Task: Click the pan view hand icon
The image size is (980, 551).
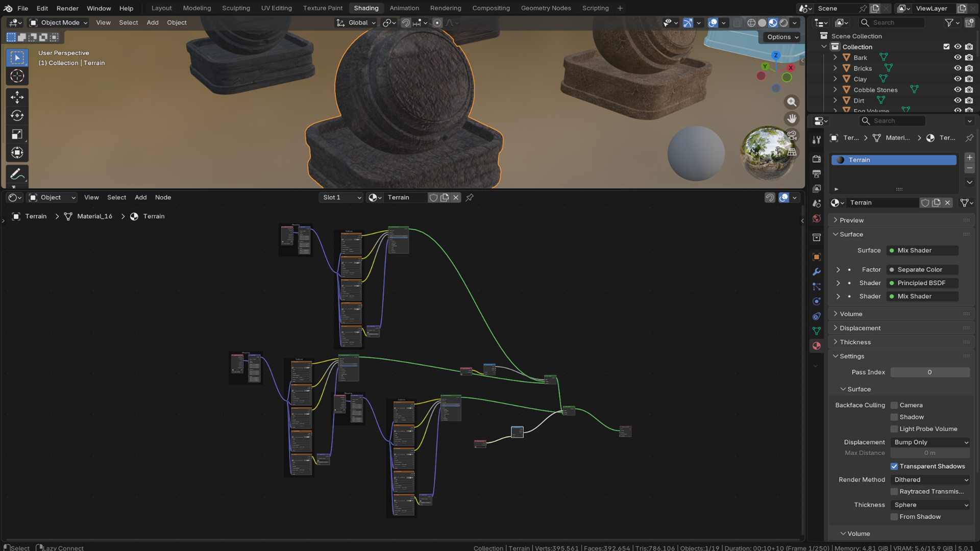Action: click(x=792, y=118)
